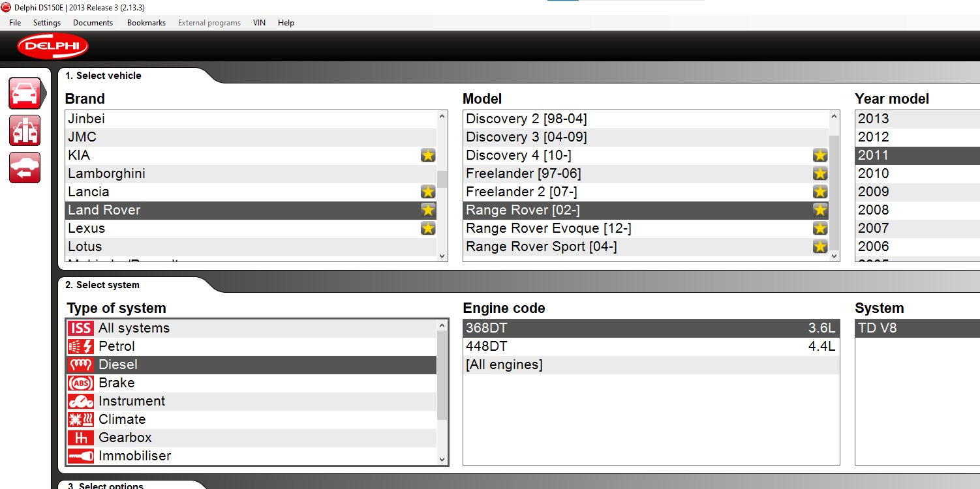980x489 pixels.
Task: Click the Type of system scroll-down arrow
Action: tap(442, 460)
